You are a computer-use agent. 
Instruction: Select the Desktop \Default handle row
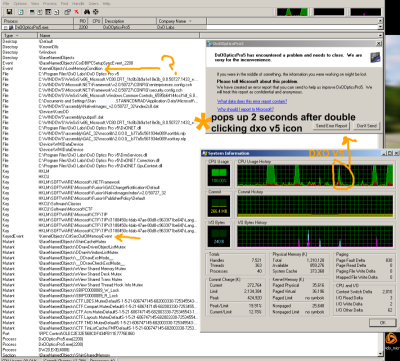tap(102, 41)
